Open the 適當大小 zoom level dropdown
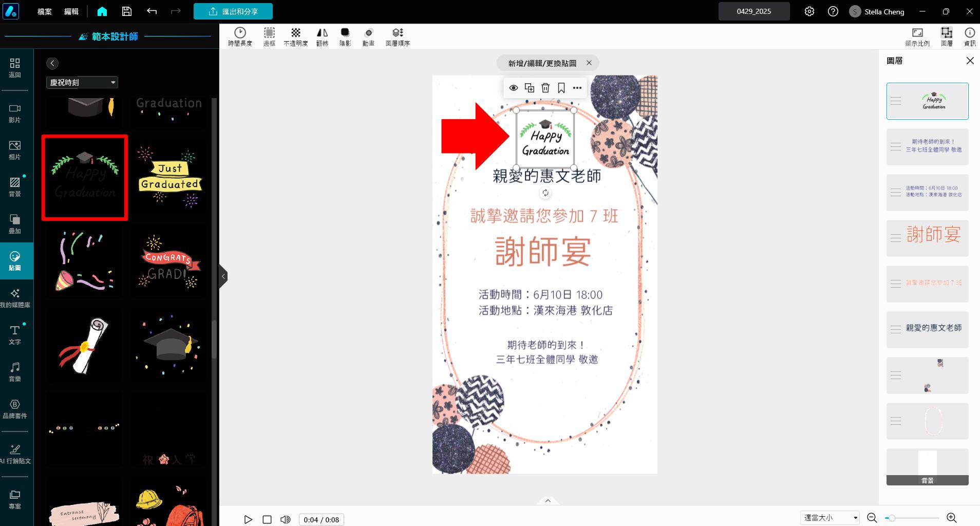This screenshot has width=980, height=526. tap(829, 517)
